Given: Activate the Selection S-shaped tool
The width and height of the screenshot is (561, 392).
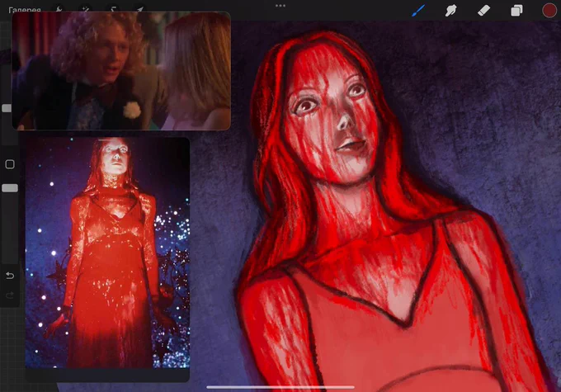Looking at the screenshot, I should point(113,9).
